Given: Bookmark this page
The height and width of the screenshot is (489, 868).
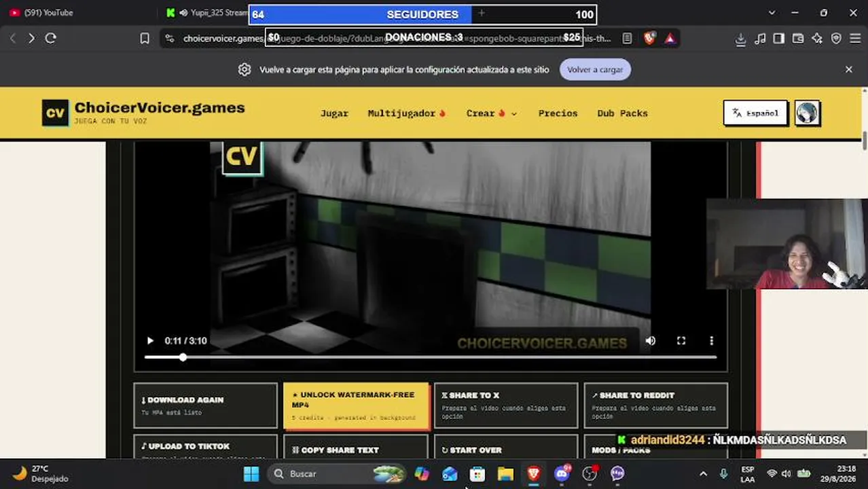Looking at the screenshot, I should point(145,39).
